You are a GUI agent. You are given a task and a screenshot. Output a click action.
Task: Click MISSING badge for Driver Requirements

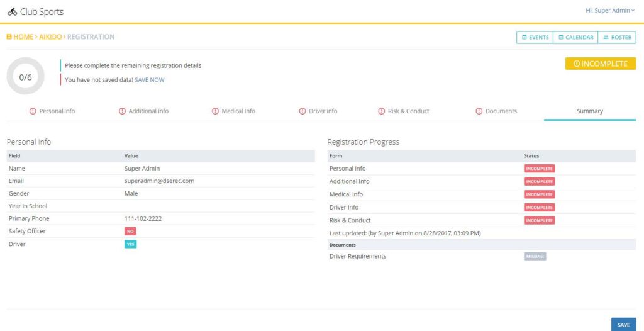535,257
